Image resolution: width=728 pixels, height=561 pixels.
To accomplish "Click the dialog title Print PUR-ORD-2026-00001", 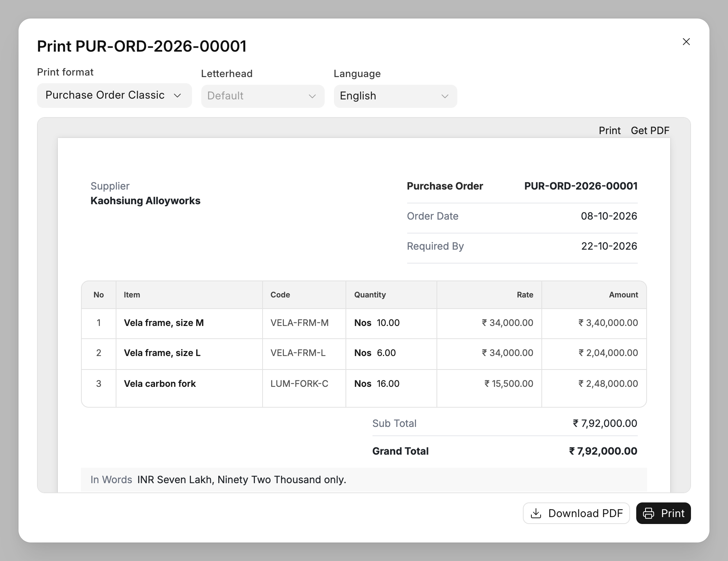I will pos(142,46).
